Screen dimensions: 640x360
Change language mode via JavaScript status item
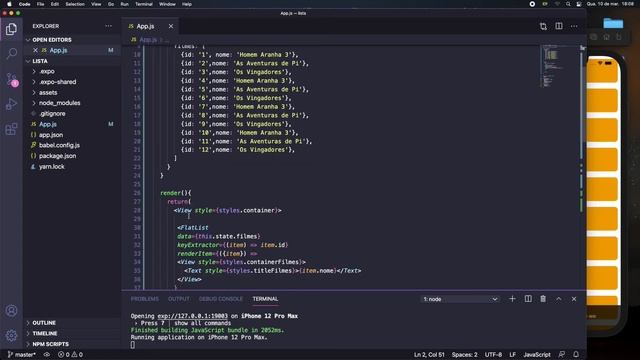pyautogui.click(x=537, y=355)
